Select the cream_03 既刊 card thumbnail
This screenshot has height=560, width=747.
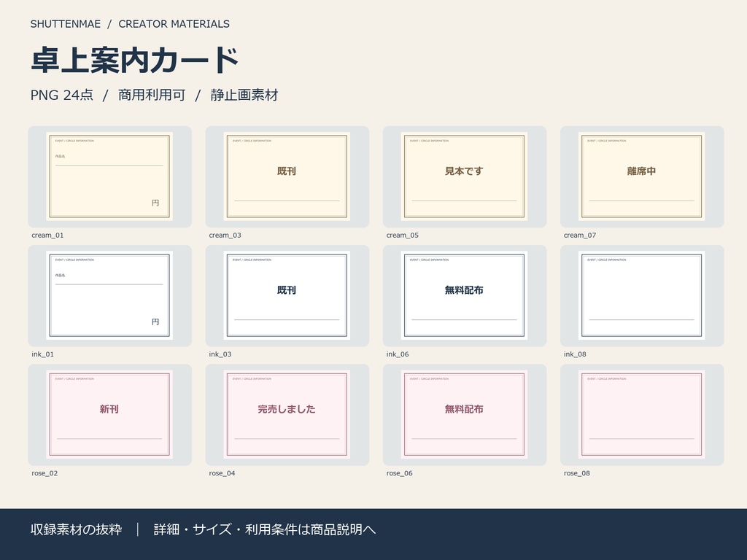pos(287,176)
